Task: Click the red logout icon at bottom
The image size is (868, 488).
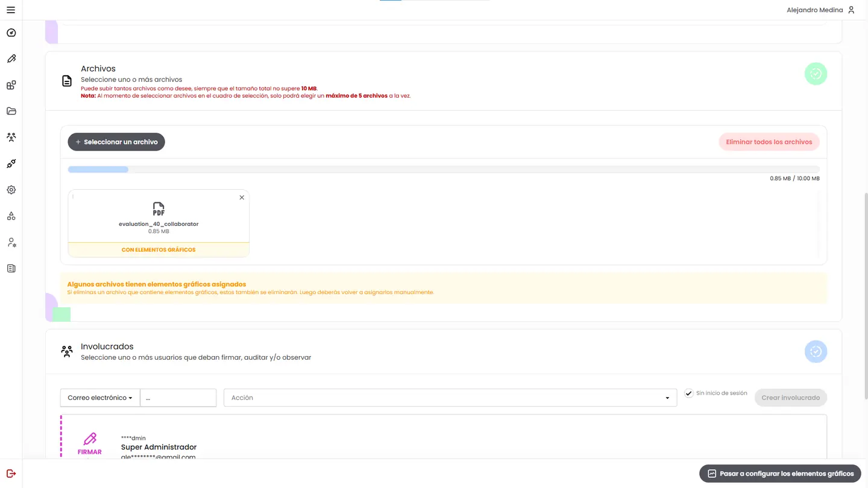Action: 11,474
